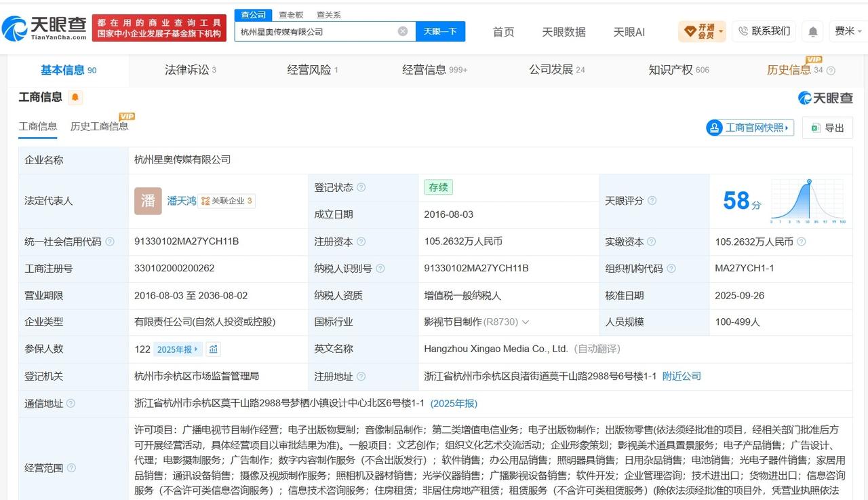The width and height of the screenshot is (868, 500).
Task: Click the English name Hangzhou Xingao Media Co., Ltd.
Action: (x=496, y=349)
